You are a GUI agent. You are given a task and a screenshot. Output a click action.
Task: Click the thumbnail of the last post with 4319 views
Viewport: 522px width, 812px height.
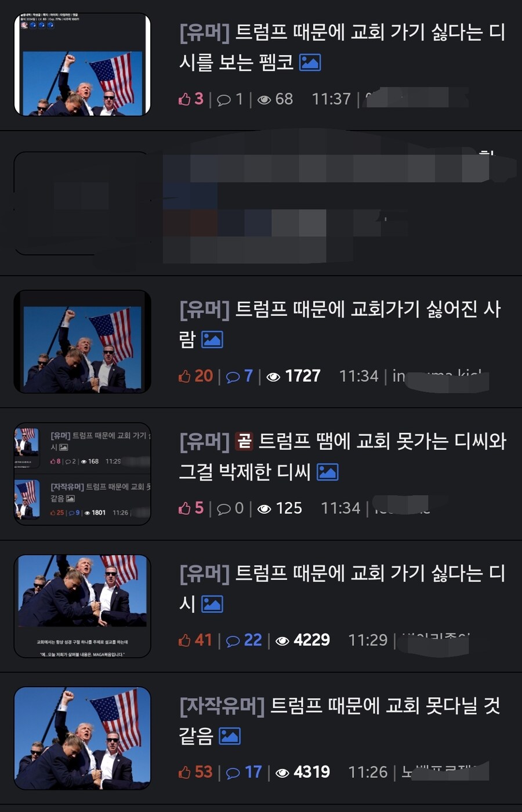82,738
